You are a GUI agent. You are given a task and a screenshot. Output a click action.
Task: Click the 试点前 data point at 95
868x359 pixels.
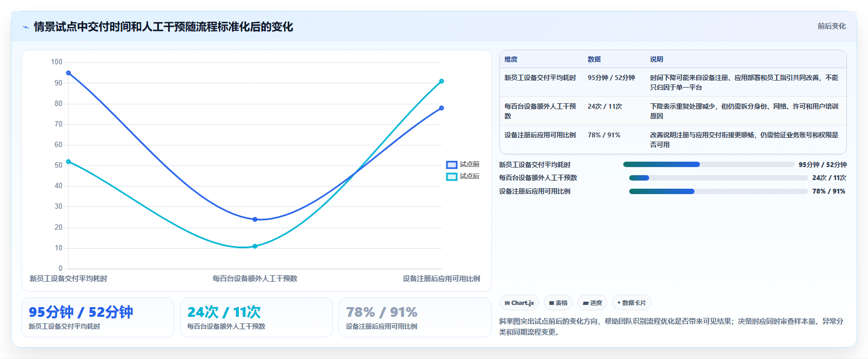pos(68,73)
